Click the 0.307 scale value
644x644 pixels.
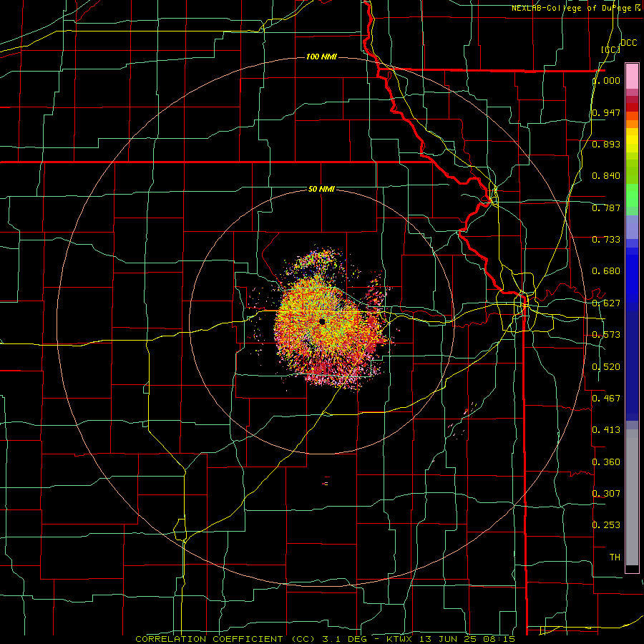pos(606,493)
